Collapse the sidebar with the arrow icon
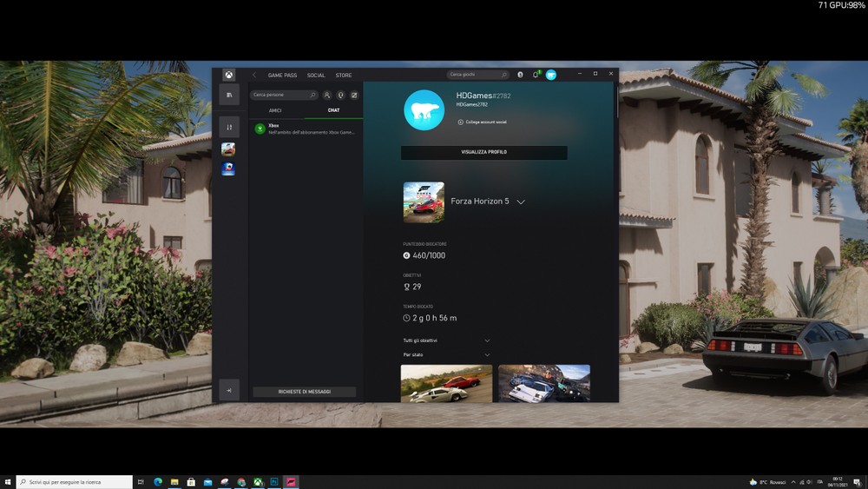Screen dimensions: 868x489 coord(229,390)
